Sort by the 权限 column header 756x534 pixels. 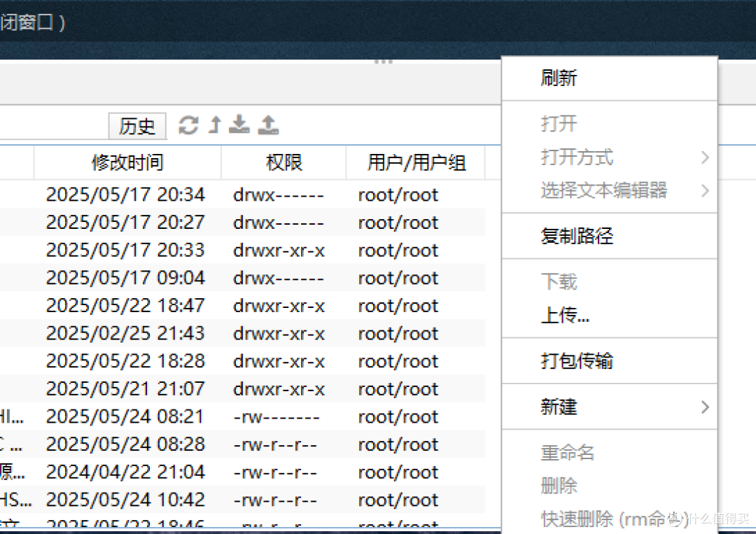[x=283, y=163]
